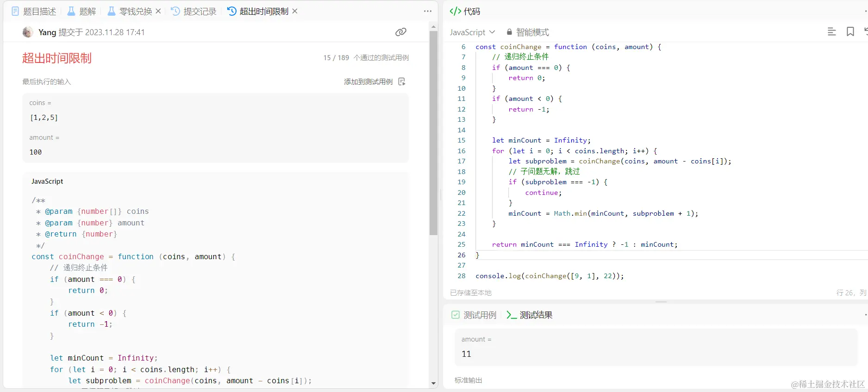
Task: Click the JavaScript label above submitted code
Action: pyautogui.click(x=47, y=181)
